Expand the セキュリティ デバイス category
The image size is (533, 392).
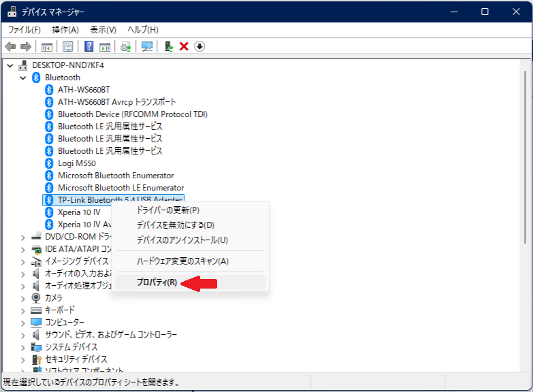pyautogui.click(x=22, y=360)
